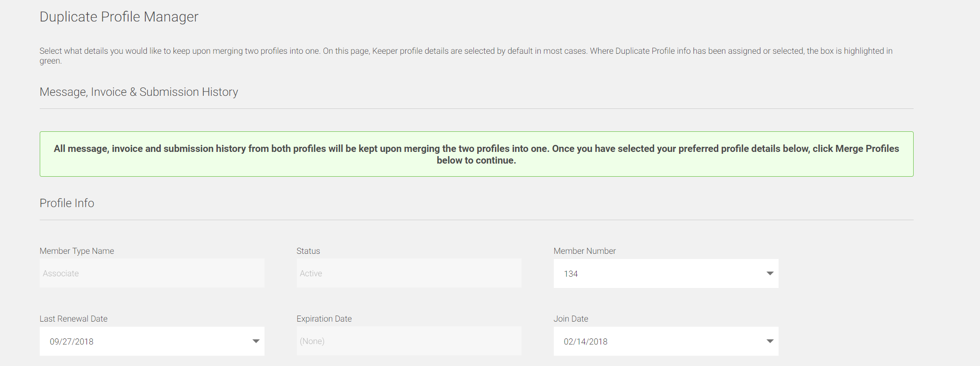Image resolution: width=980 pixels, height=366 pixels.
Task: Open the Join Date combo box
Action: click(666, 341)
